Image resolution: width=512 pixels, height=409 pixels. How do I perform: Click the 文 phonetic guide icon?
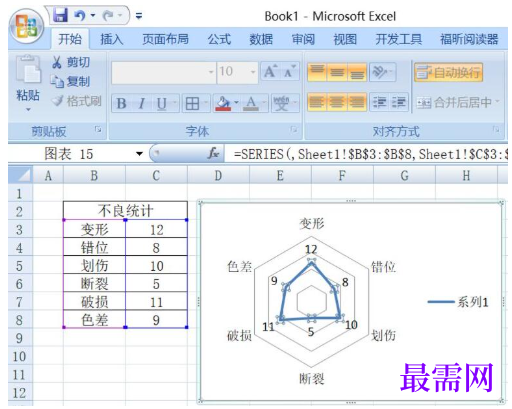[282, 103]
